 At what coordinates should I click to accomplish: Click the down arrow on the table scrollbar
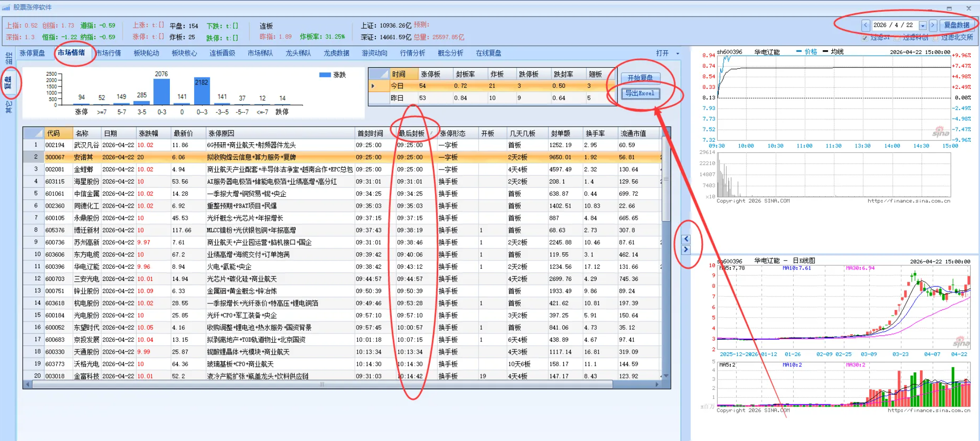coord(666,375)
